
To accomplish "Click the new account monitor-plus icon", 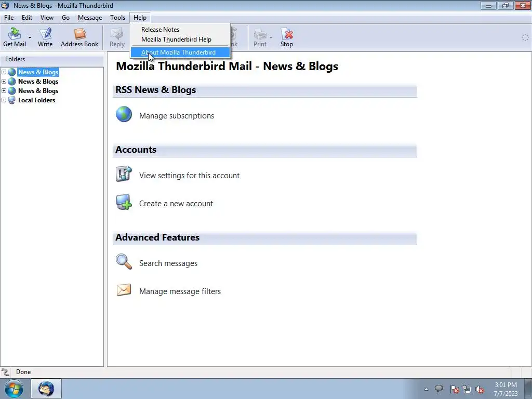I will tap(124, 202).
